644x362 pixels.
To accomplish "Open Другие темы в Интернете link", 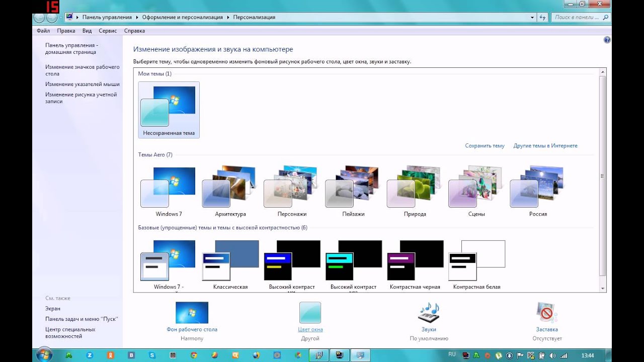I will click(x=545, y=146).
